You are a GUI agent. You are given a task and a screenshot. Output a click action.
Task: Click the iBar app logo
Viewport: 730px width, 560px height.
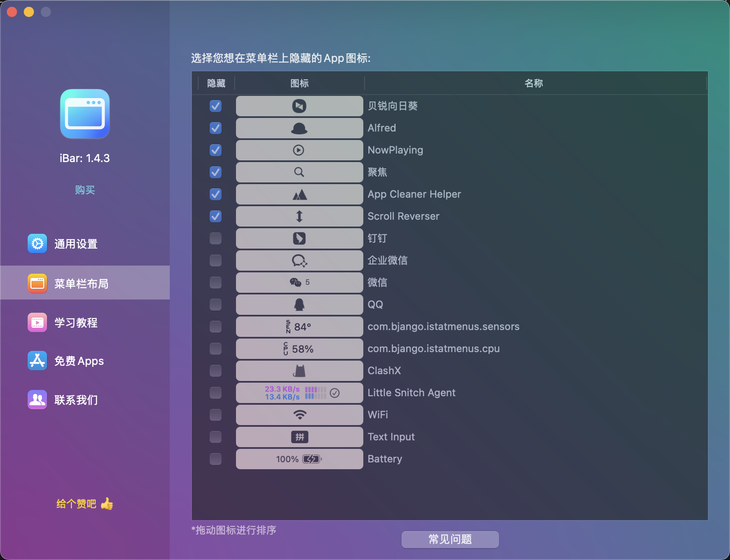click(85, 114)
